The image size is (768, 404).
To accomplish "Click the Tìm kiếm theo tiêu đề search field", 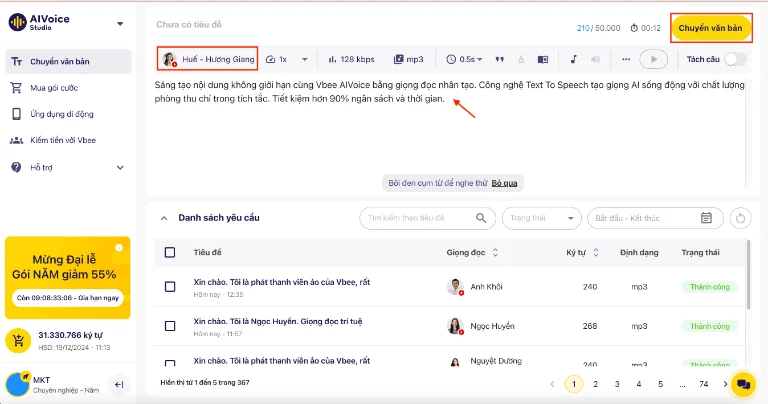I will pos(427,218).
